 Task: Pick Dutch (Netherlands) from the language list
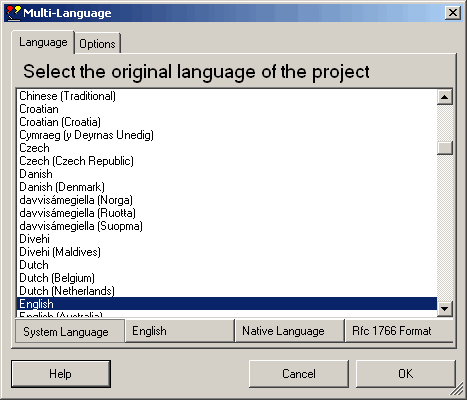pos(227,291)
